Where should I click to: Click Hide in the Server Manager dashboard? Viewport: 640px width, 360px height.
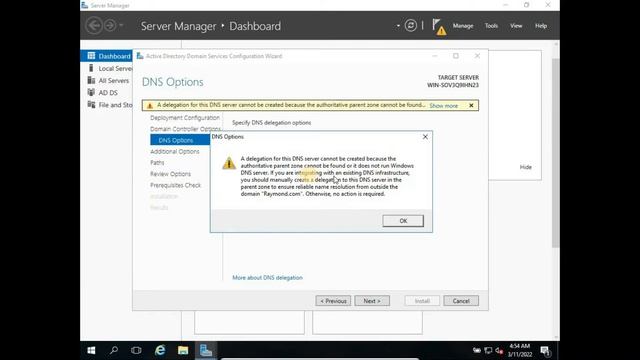tap(526, 167)
